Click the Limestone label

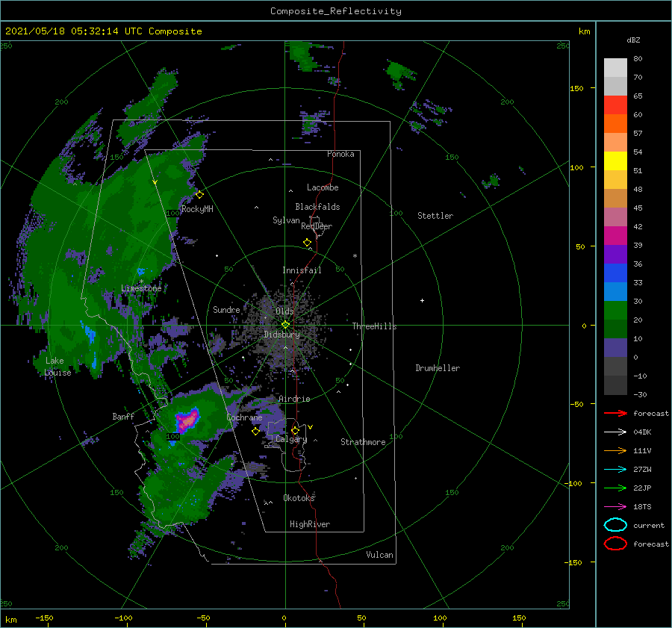click(141, 288)
